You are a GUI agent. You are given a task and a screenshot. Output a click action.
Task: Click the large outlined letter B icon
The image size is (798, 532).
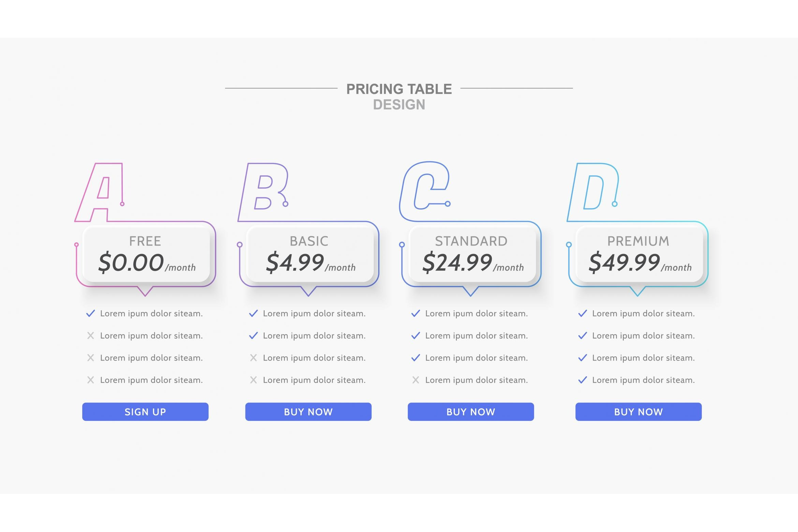click(x=263, y=192)
